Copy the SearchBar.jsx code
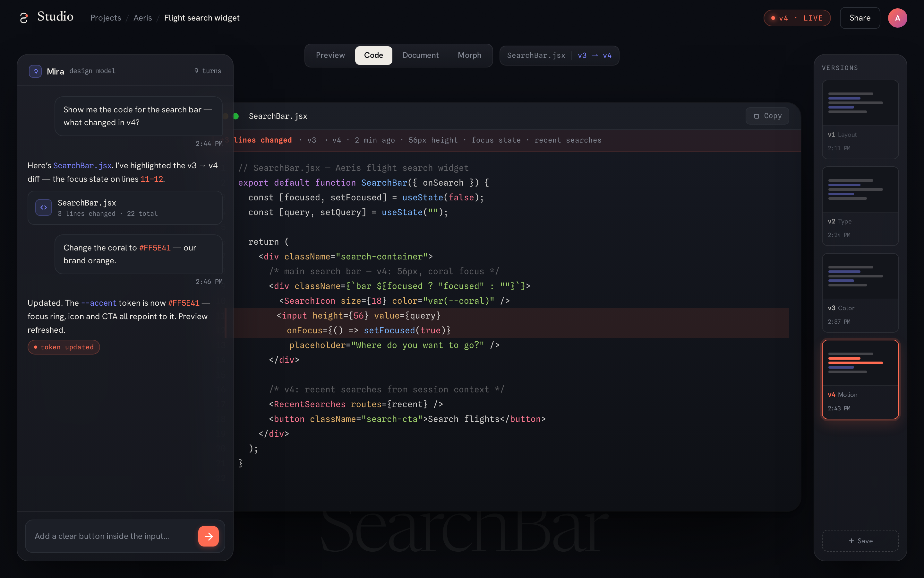This screenshot has width=924, height=578. pos(767,116)
